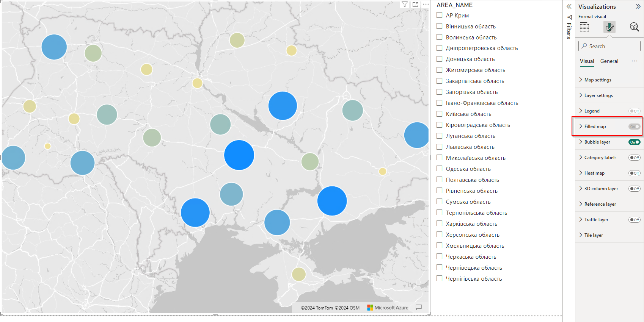Tick the Луганська область checkbox

tap(439, 136)
